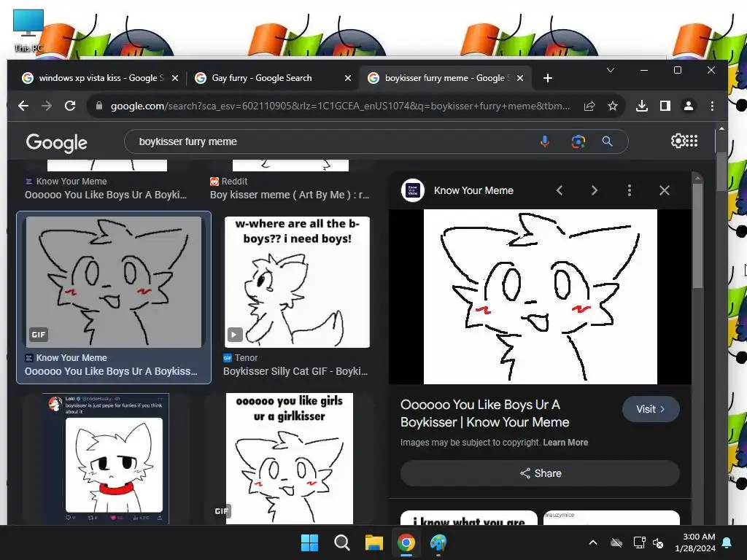Close the Gay furry tab

348,78
